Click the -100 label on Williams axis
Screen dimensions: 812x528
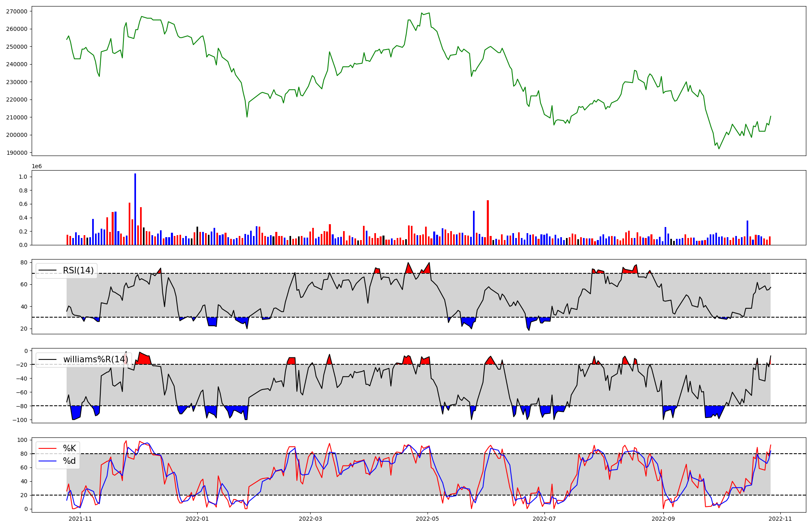click(19, 420)
